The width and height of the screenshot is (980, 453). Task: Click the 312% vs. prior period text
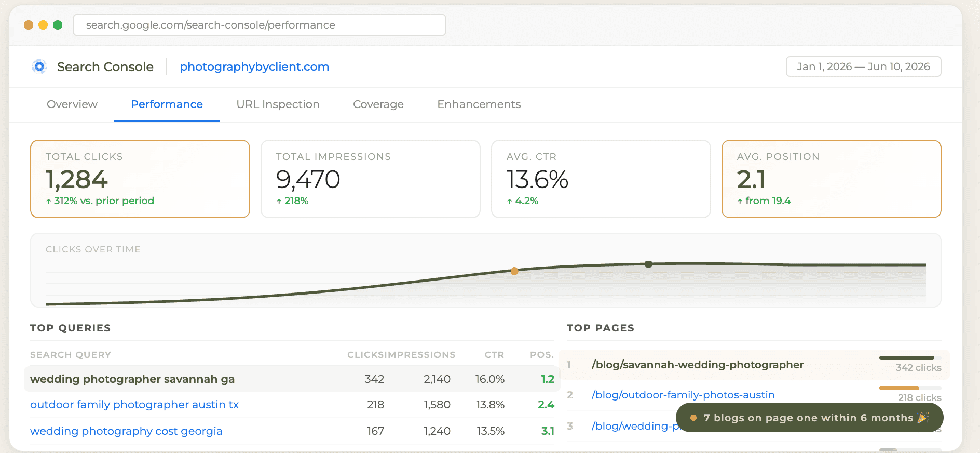100,201
